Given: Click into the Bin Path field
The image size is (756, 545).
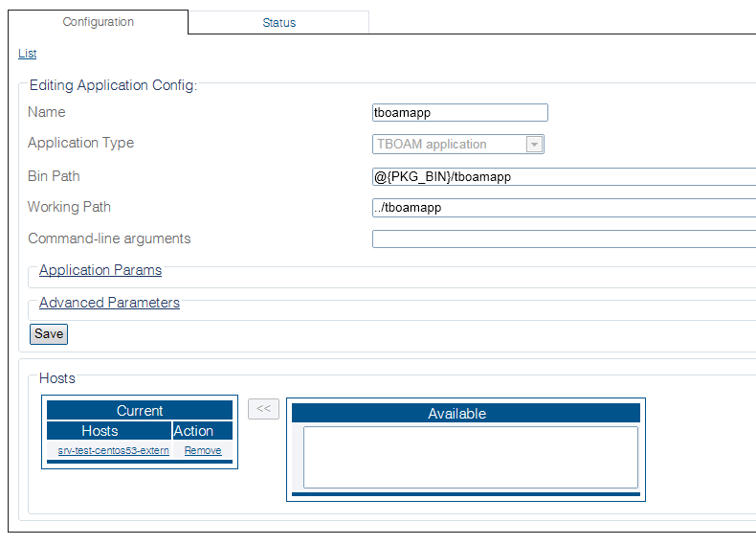Looking at the screenshot, I should coord(563,177).
